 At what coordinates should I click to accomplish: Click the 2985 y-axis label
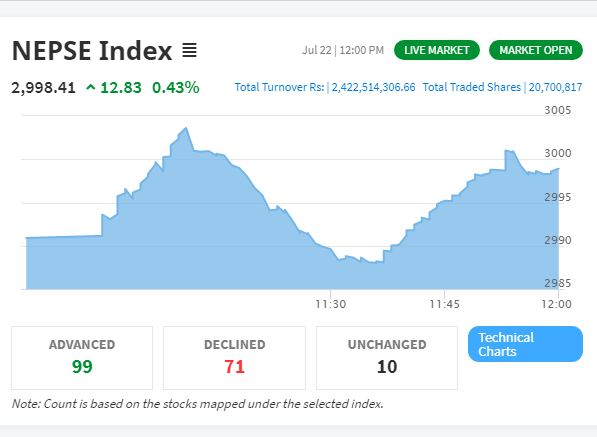coord(558,283)
